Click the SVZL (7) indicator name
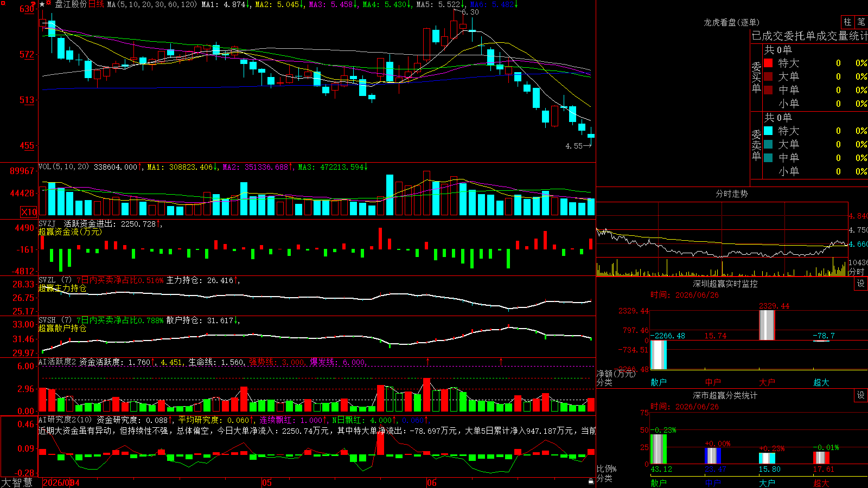Screen dimensions: 868x488 point(55,280)
